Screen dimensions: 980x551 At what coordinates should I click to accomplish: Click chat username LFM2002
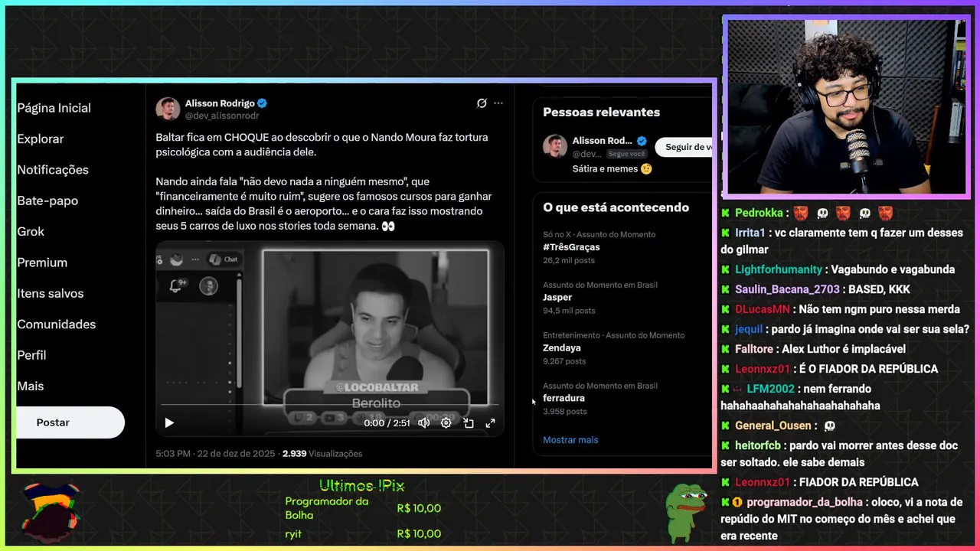point(770,389)
